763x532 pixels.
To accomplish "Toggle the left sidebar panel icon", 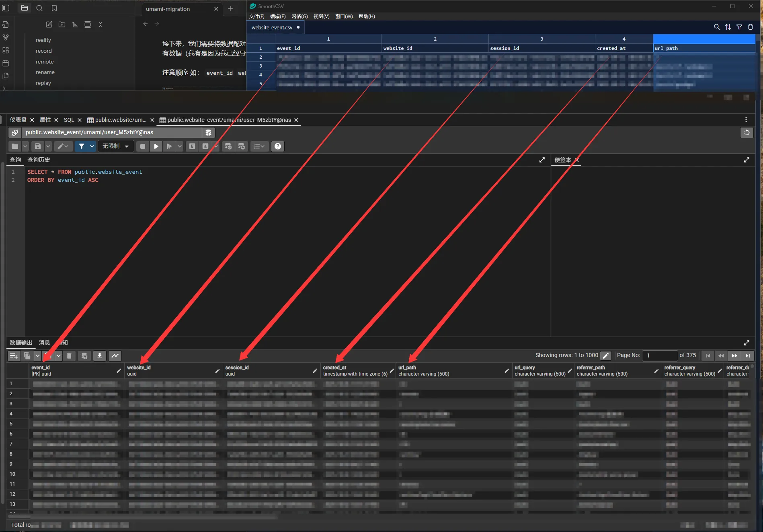I will point(6,8).
